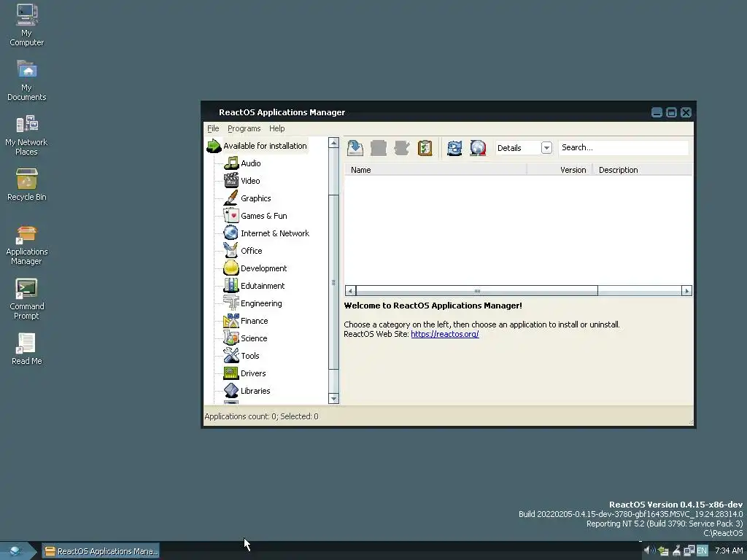747x560 pixels.
Task: Maximize the Applications Manager window
Action: [671, 112]
